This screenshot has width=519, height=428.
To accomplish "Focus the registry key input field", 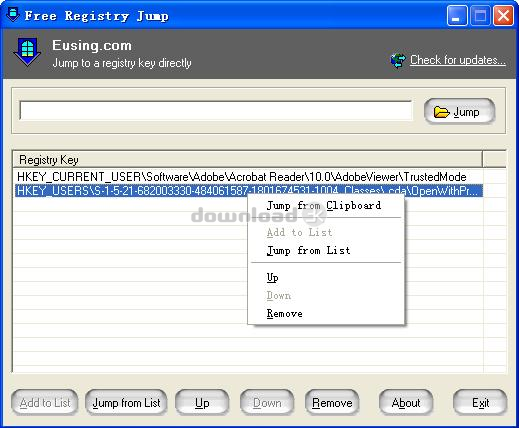I will click(215, 111).
